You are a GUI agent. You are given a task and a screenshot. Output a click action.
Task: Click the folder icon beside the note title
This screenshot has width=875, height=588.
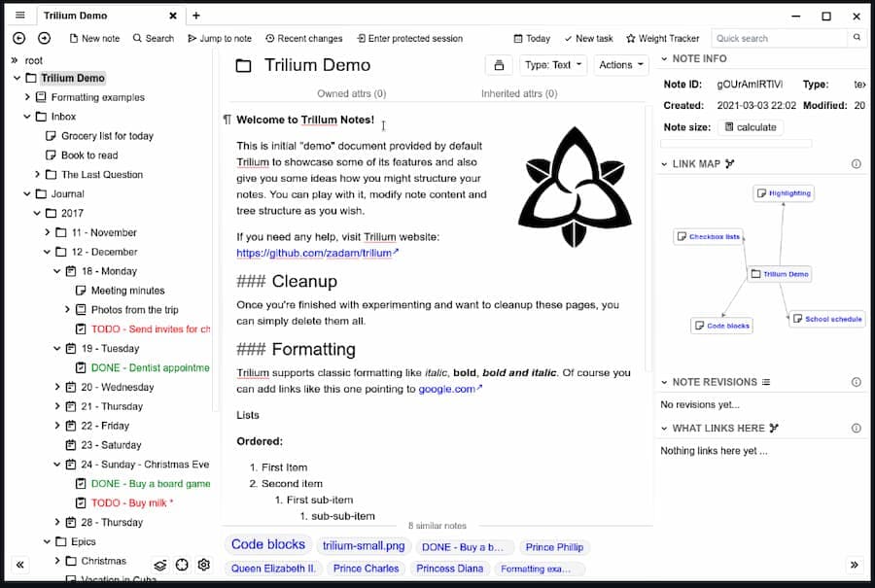pos(243,66)
